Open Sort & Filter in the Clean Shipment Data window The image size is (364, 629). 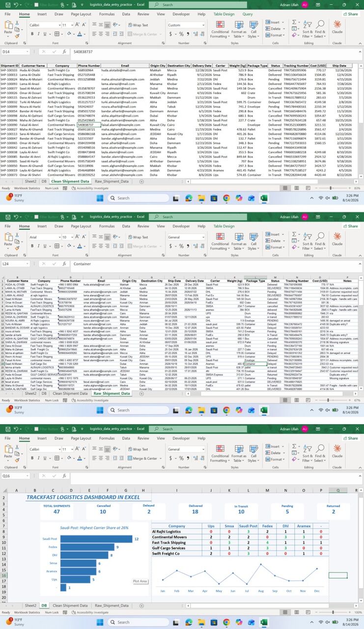coord(308,28)
